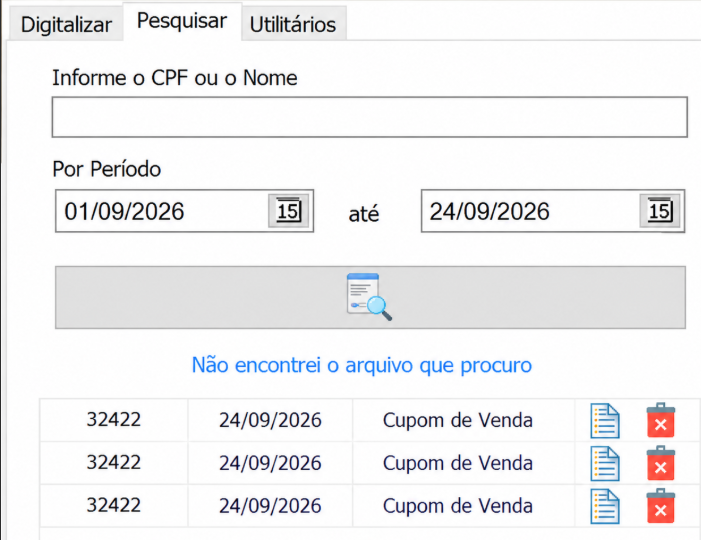Open calendar picker for end date 24/09/2026
The height and width of the screenshot is (540, 701).
660,211
